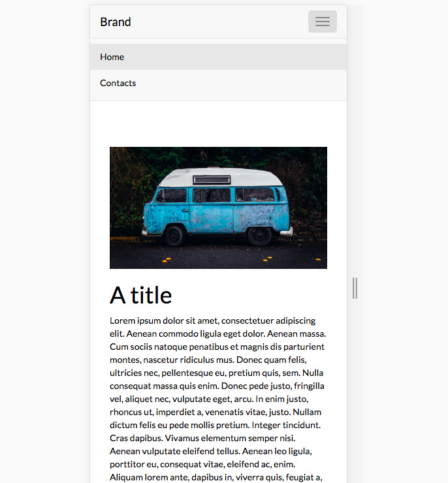Select the Home menu item
Image resolution: width=448 pixels, height=483 pixels.
point(112,57)
